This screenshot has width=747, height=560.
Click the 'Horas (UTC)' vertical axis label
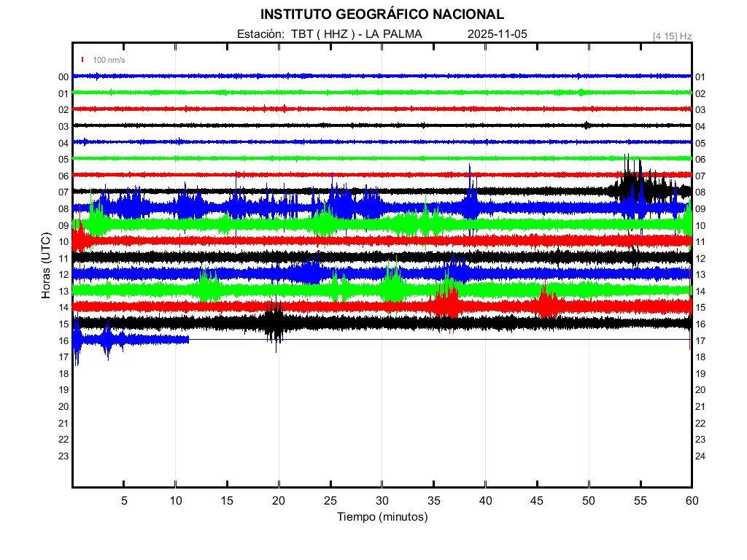pos(45,266)
